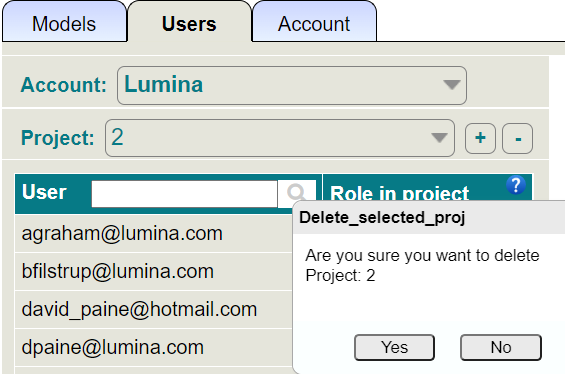Click the Role in project column header
Image resolution: width=565 pixels, height=374 pixels.
coord(399,193)
